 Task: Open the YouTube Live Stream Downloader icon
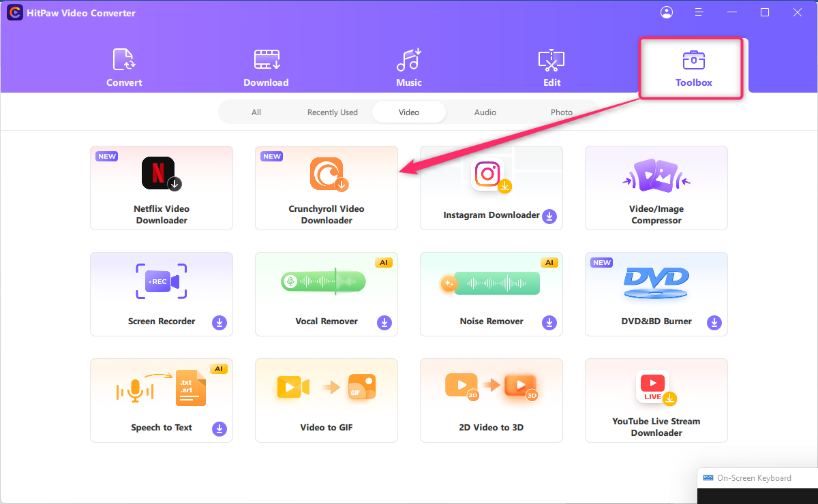[x=655, y=388]
